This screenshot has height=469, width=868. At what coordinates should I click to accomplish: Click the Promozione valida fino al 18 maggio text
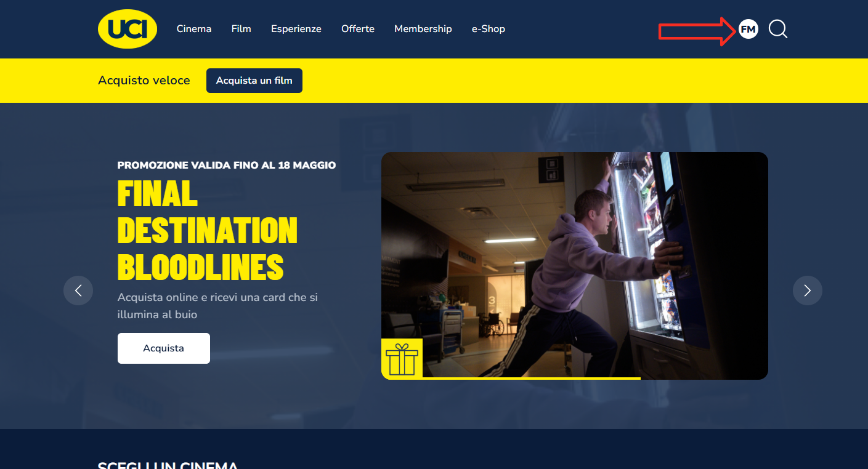point(227,165)
